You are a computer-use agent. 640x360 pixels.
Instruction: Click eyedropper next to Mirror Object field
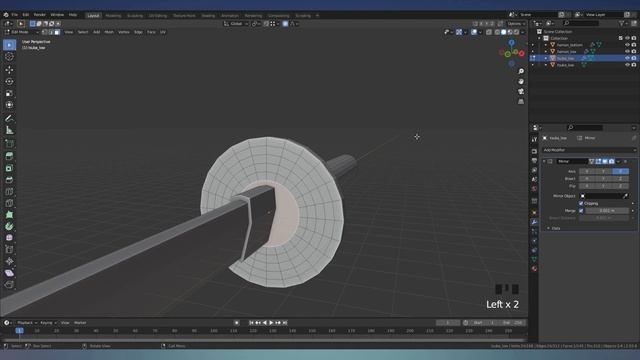click(x=625, y=196)
